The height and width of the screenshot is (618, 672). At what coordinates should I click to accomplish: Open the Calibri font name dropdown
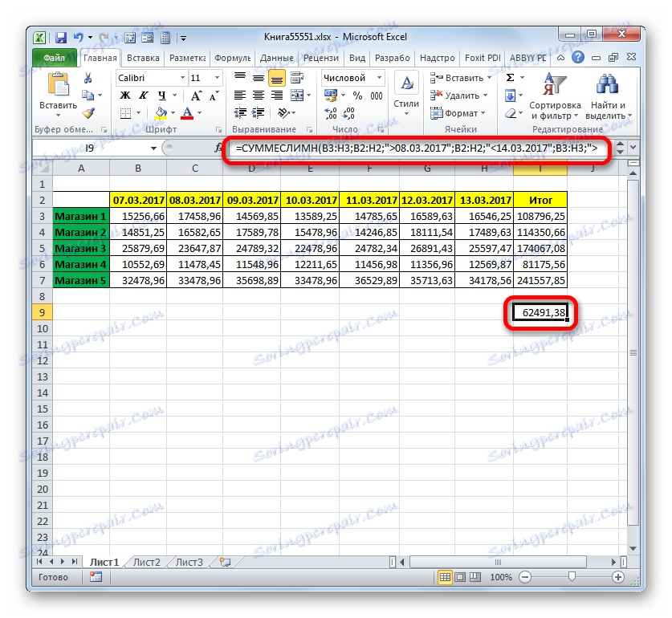point(183,78)
